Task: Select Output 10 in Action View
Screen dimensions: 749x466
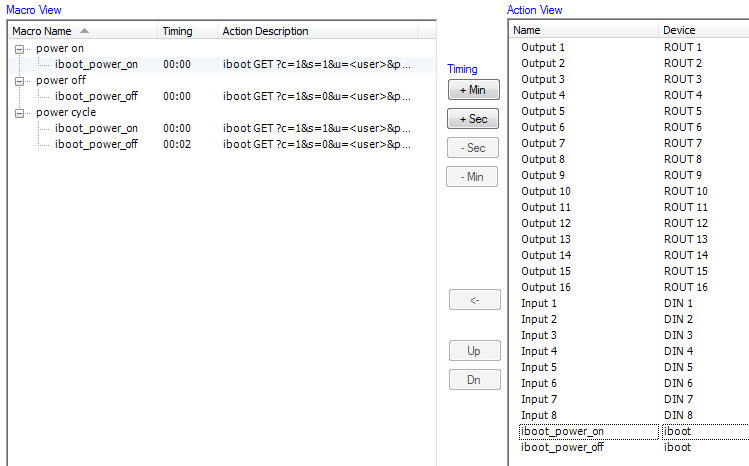Action: [546, 191]
